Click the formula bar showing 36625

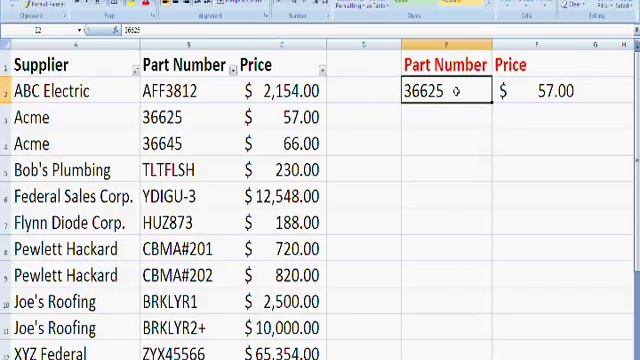pyautogui.click(x=378, y=30)
